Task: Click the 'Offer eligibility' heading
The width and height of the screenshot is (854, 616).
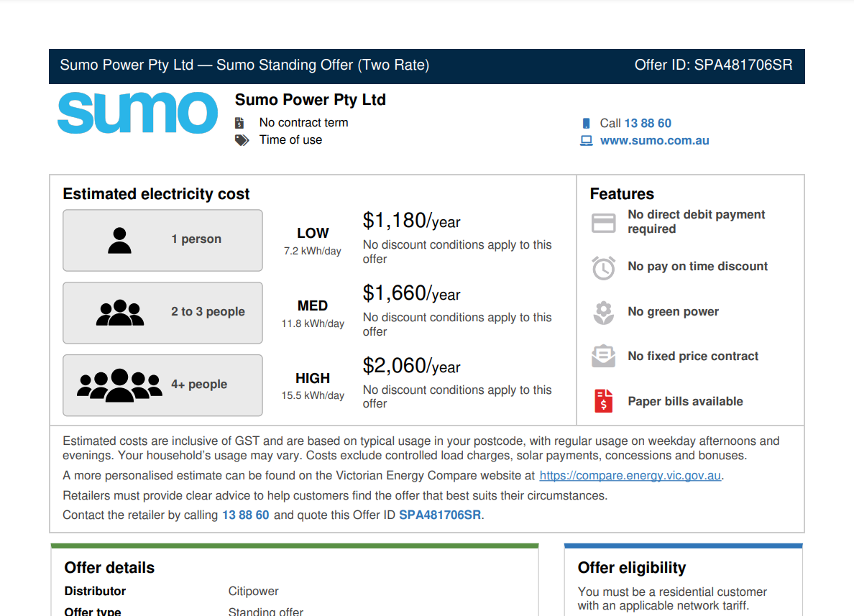Action: coord(632,568)
